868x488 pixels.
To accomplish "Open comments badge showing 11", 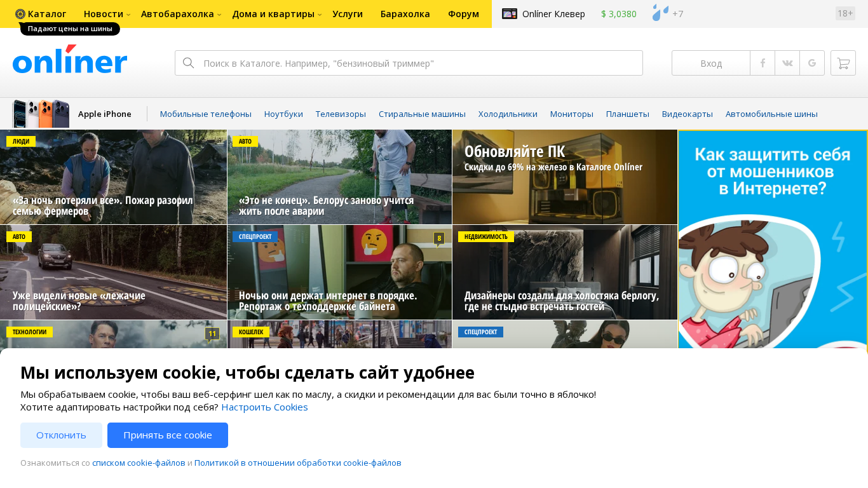I will click(212, 334).
